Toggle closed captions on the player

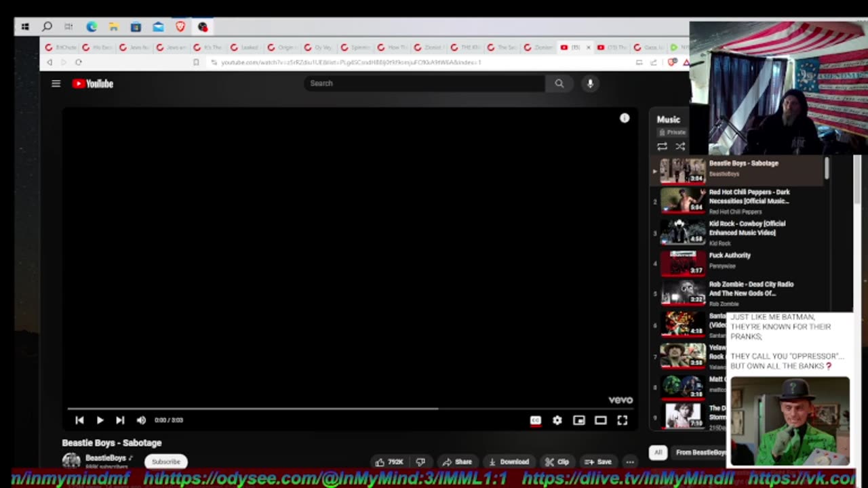click(536, 420)
